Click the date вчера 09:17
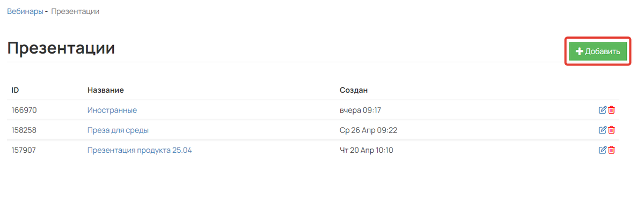 [x=360, y=110]
